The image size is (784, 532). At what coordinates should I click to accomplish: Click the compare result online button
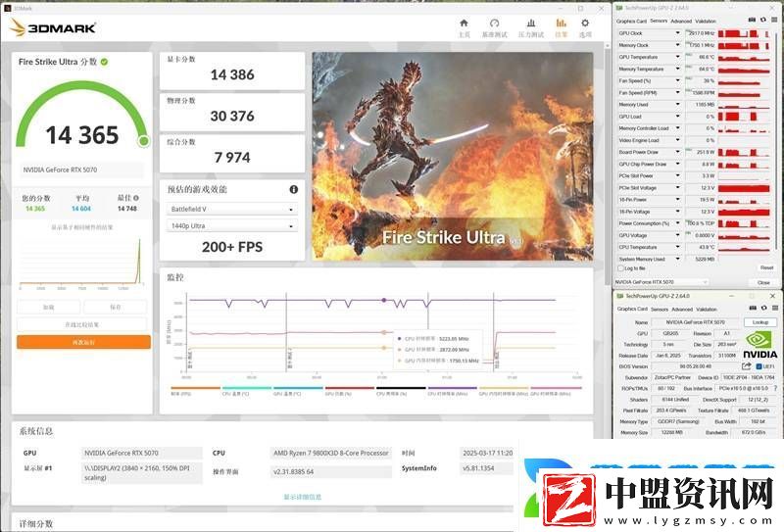tap(82, 324)
